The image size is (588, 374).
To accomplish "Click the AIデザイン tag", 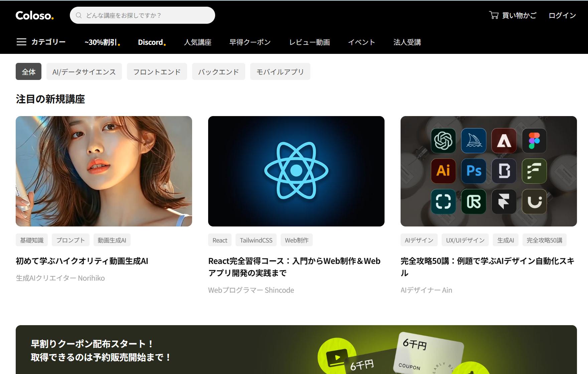I will [x=419, y=240].
